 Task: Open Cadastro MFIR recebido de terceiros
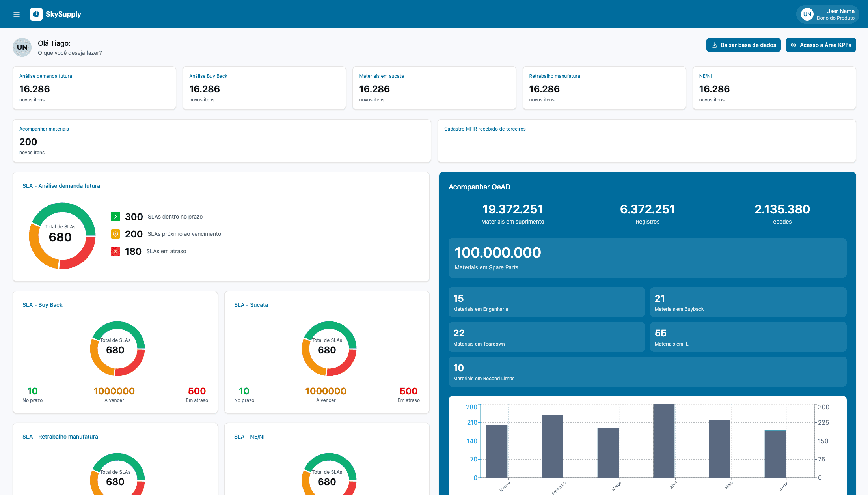[x=646, y=141]
